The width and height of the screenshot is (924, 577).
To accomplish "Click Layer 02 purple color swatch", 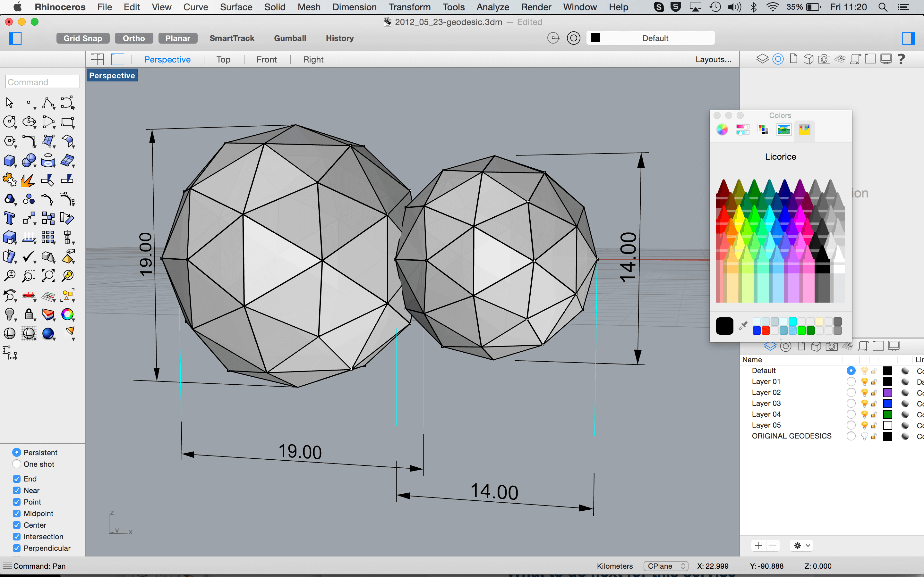I will (x=888, y=393).
